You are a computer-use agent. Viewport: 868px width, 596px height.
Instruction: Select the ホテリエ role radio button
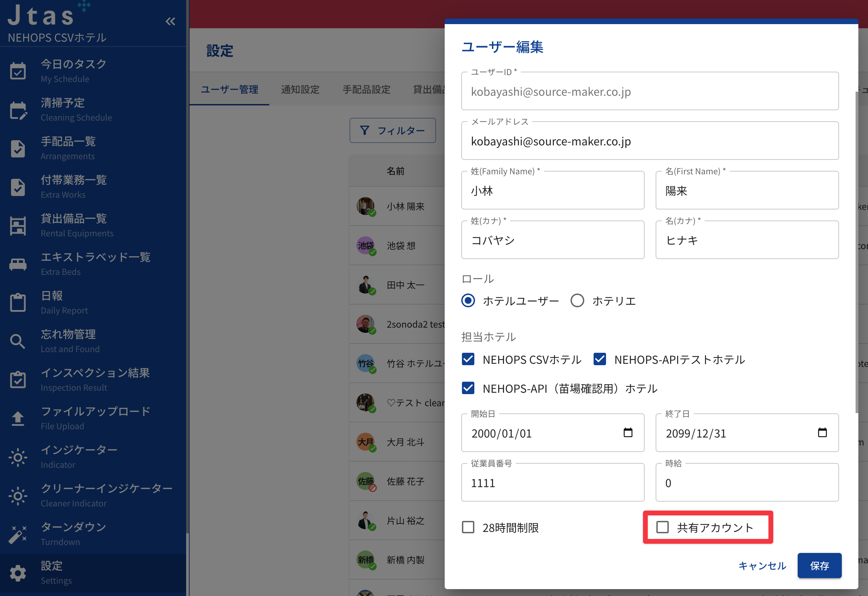(577, 301)
